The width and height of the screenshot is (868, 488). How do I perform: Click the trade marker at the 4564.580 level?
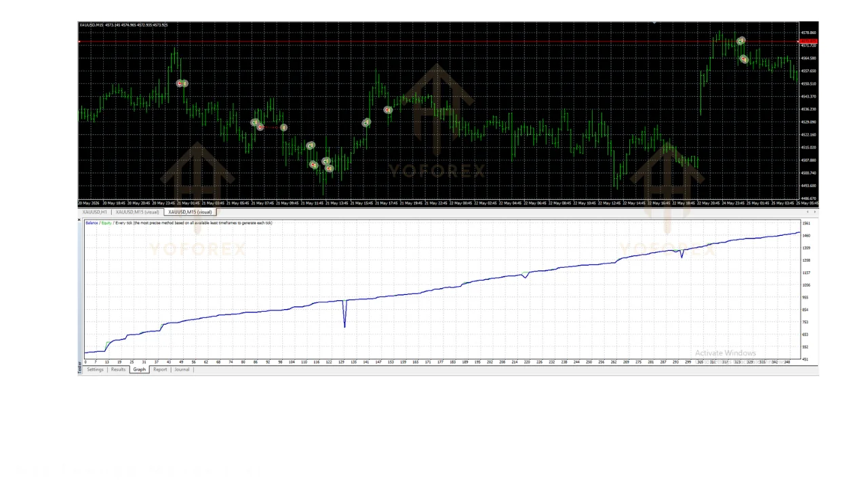pos(744,59)
